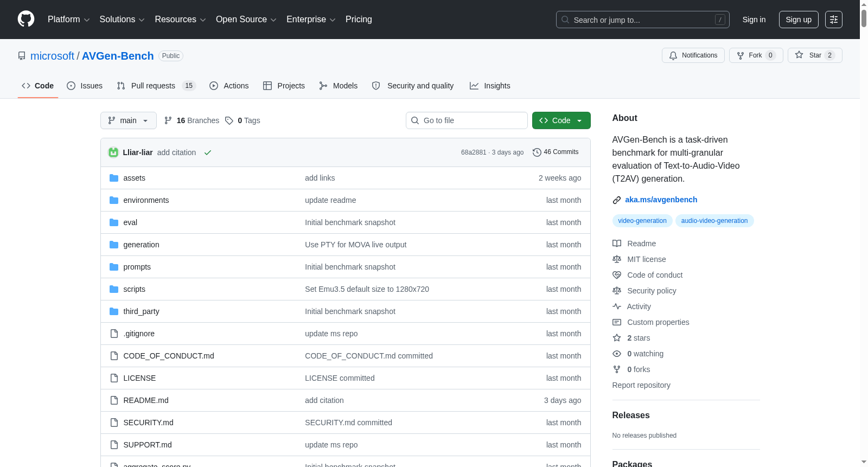Screen dimensions: 868x467
Task: Click the search magnifier icon in the header
Action: tap(565, 20)
